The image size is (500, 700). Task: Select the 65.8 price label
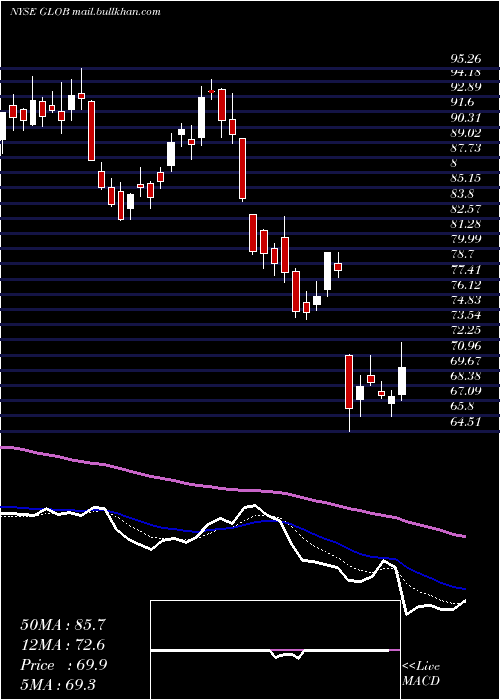click(462, 406)
